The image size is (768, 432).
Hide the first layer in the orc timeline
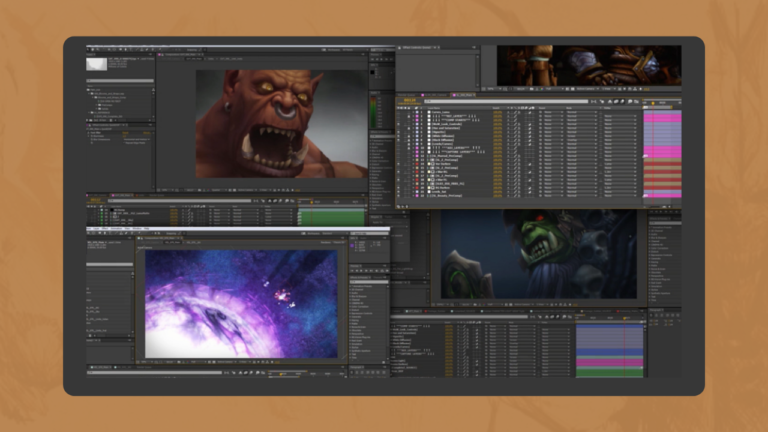click(x=90, y=211)
